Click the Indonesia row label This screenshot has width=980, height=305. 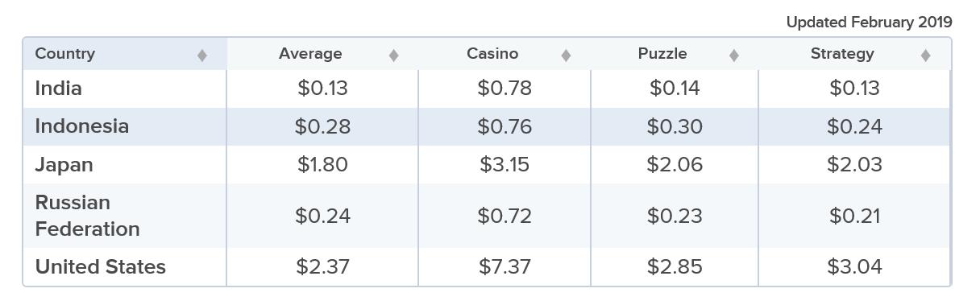click(81, 126)
